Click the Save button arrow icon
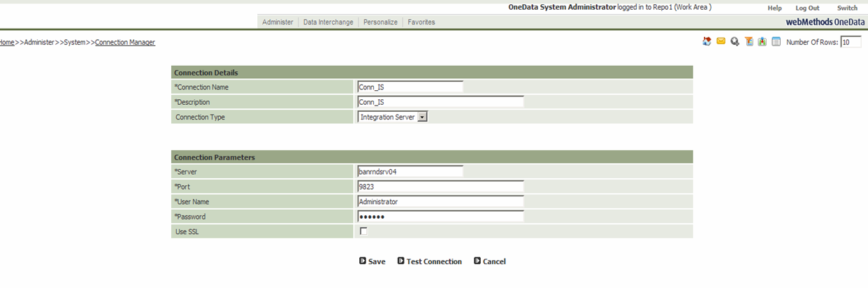The height and width of the screenshot is (288, 868). coord(363,261)
